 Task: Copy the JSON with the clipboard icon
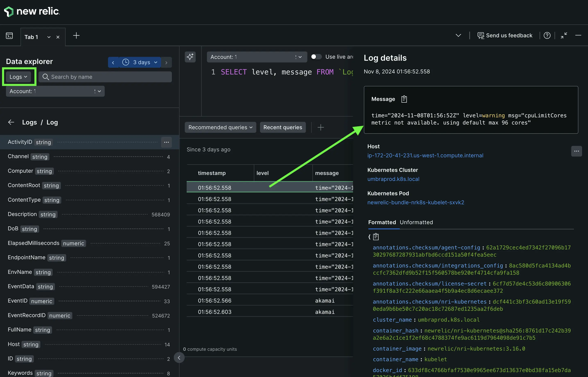click(x=376, y=237)
